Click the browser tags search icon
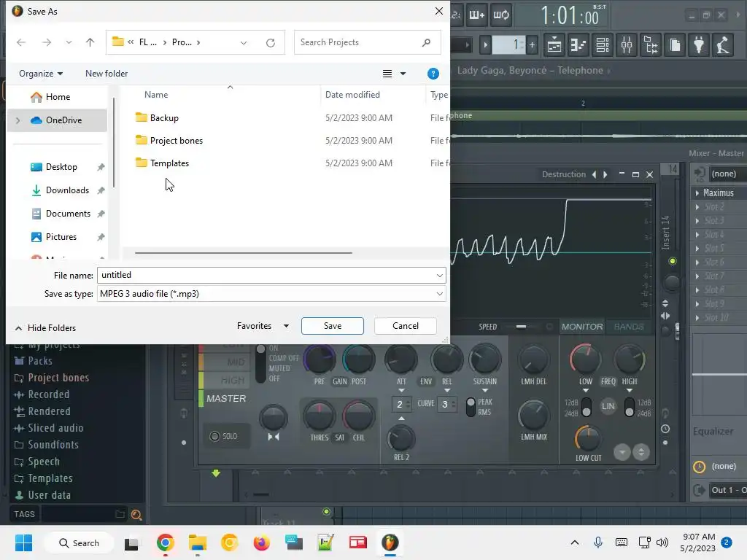Viewport: 747px width, 560px height. point(136,514)
